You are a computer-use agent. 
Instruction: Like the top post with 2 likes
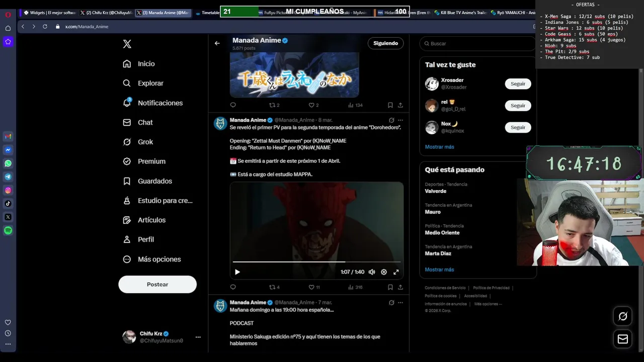[x=313, y=105]
